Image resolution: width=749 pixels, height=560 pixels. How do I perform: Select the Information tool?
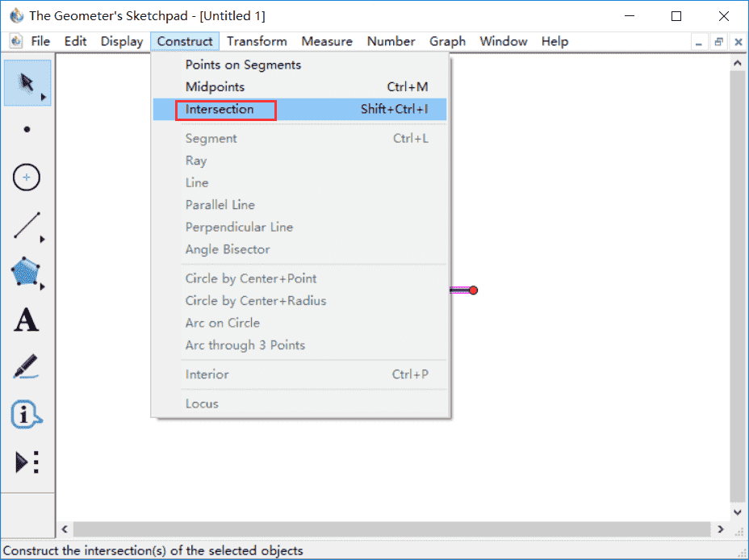point(26,414)
